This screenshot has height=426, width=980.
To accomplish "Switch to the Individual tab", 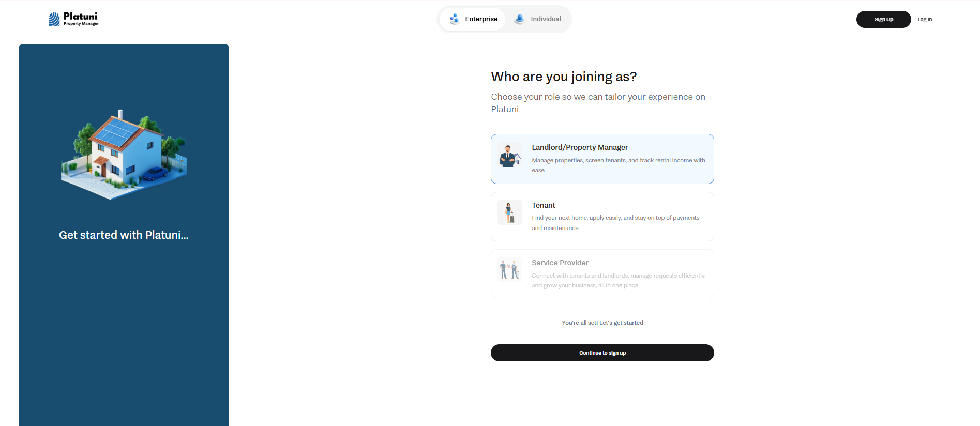I will click(x=538, y=19).
